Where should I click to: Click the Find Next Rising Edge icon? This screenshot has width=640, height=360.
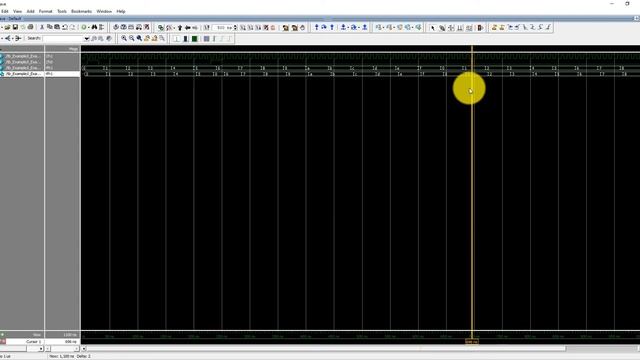tap(548, 27)
